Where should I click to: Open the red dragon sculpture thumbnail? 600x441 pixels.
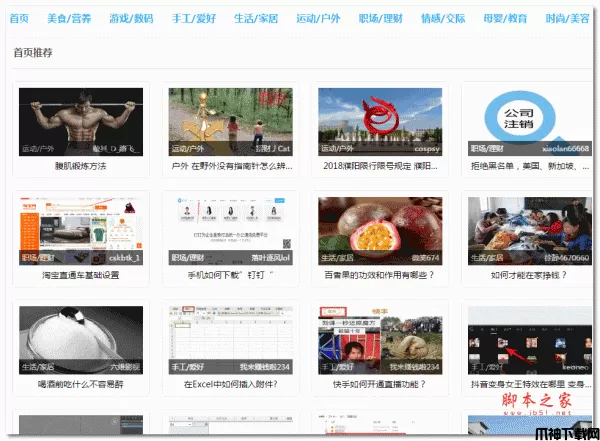380,122
